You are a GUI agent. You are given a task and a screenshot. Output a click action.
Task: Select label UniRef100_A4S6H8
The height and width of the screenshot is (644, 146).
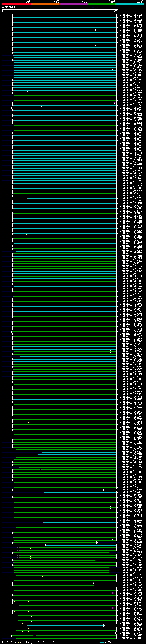click(x=131, y=93)
